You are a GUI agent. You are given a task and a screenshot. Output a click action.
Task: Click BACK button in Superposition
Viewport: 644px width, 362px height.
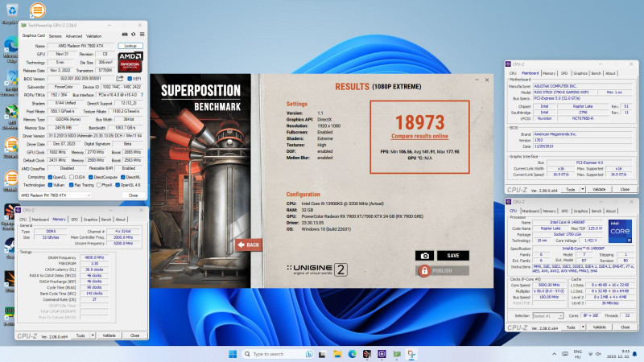(249, 245)
